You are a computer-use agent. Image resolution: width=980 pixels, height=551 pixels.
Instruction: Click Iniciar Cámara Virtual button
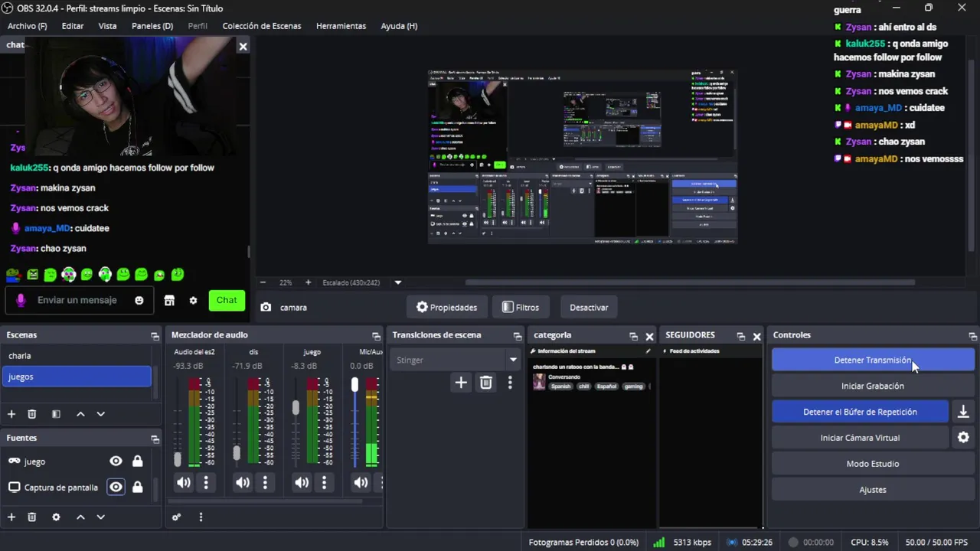860,438
